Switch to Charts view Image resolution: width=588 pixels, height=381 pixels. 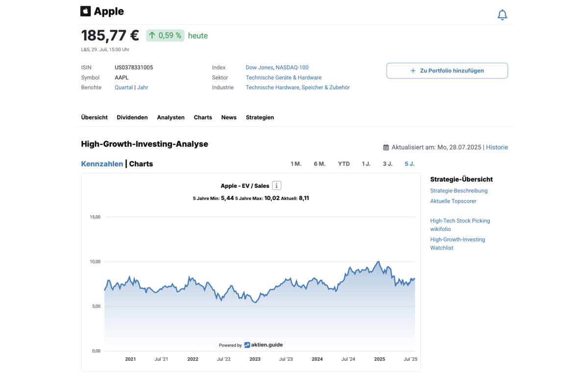pyautogui.click(x=141, y=164)
